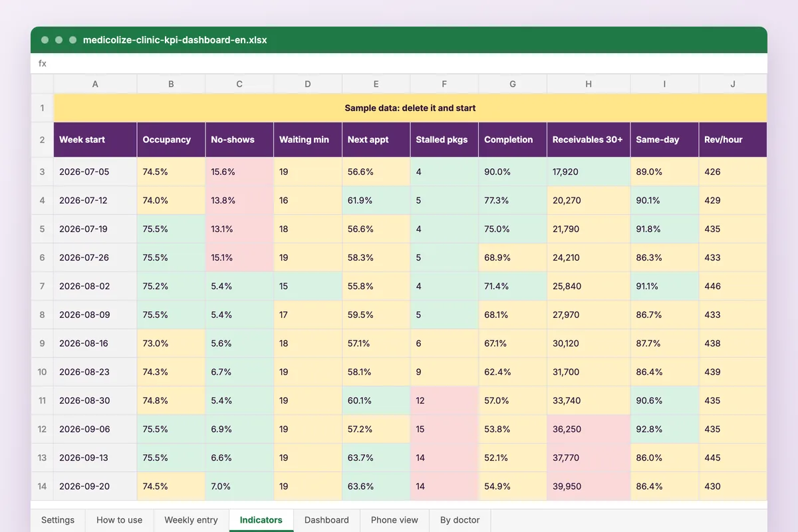Select the stalled pkgs cell 15
The width and height of the screenshot is (798, 532).
coord(444,429)
